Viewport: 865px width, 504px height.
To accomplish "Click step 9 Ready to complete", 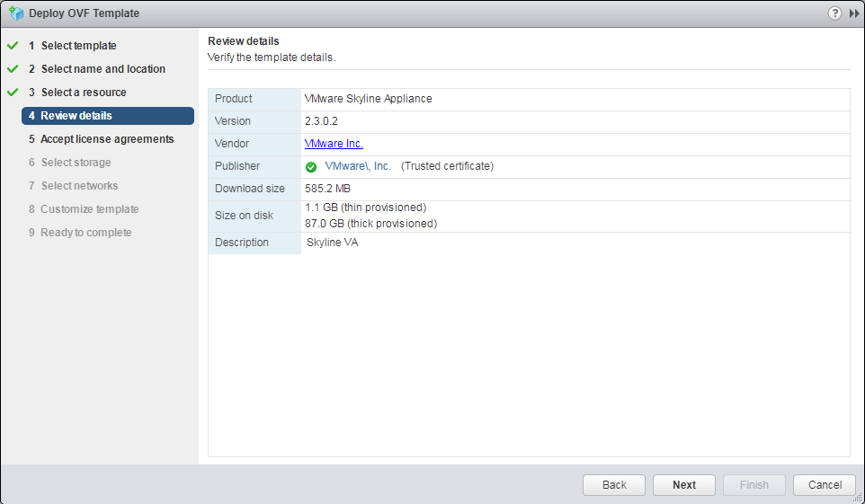I will [80, 233].
